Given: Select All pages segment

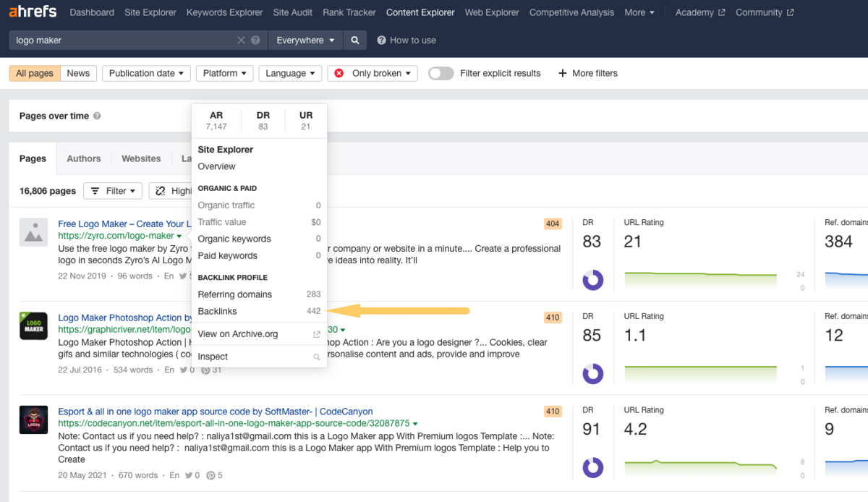Looking at the screenshot, I should point(35,73).
